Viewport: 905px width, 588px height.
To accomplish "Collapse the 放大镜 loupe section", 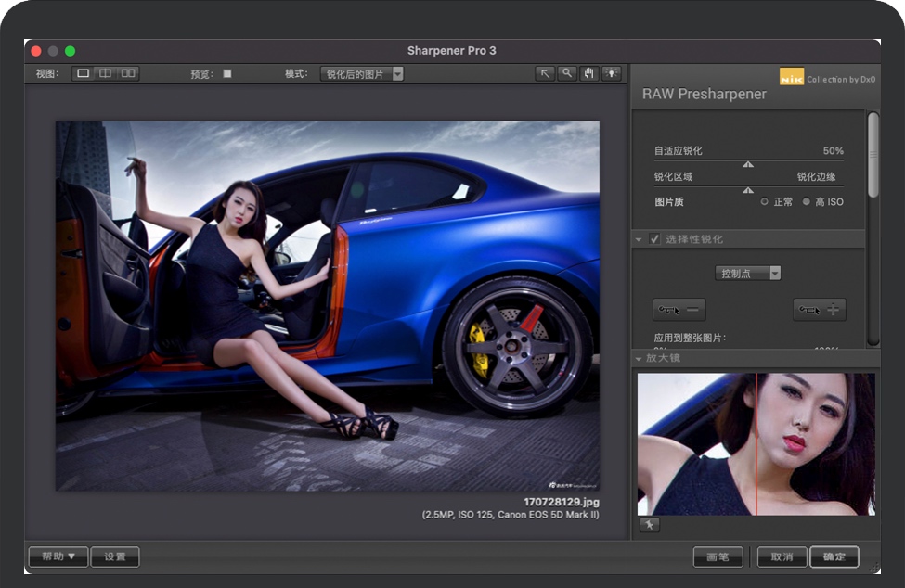I will click(639, 358).
